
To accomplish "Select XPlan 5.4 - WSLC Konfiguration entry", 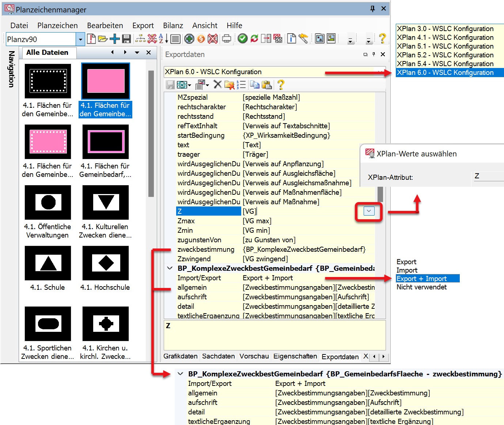I will coord(445,64).
